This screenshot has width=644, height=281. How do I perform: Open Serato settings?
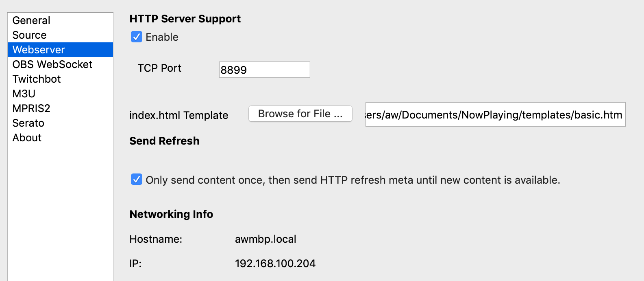pos(28,123)
